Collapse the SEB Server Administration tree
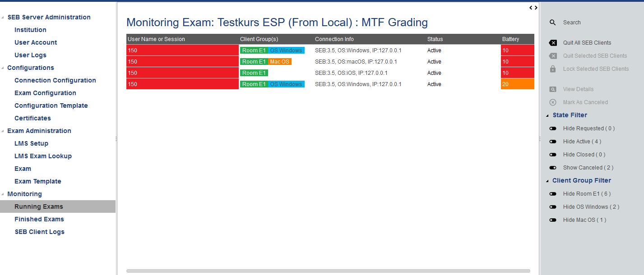This screenshot has width=644, height=275. [x=3, y=18]
